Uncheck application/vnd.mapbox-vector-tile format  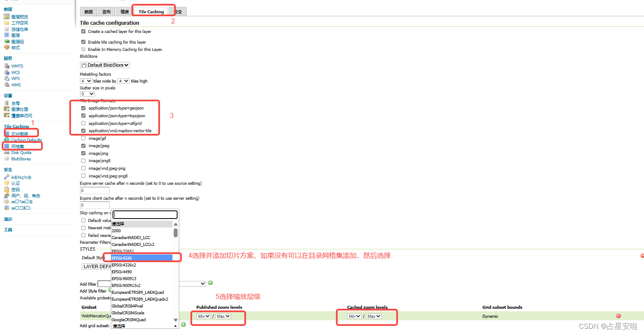pyautogui.click(x=83, y=131)
